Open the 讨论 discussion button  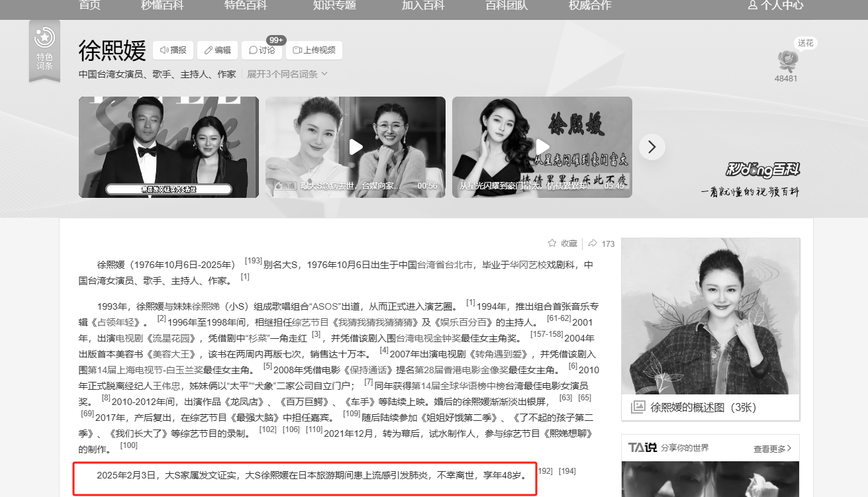pos(262,50)
